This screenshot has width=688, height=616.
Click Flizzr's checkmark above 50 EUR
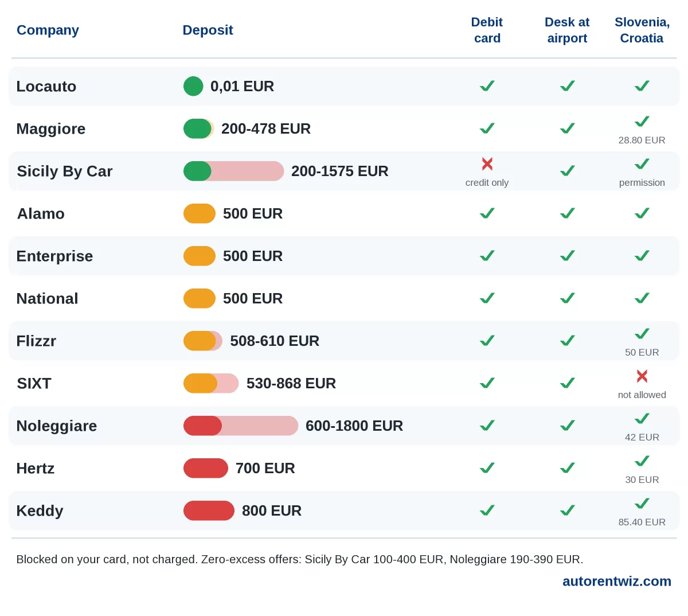coord(642,334)
